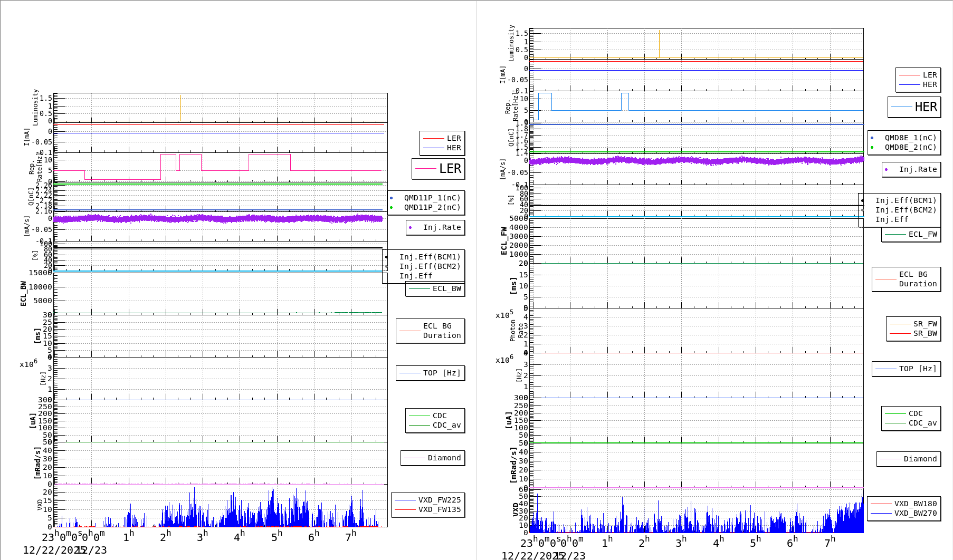This screenshot has height=560, width=953.
Task: Click the magenta Diamond line sample
Action: click(x=415, y=458)
